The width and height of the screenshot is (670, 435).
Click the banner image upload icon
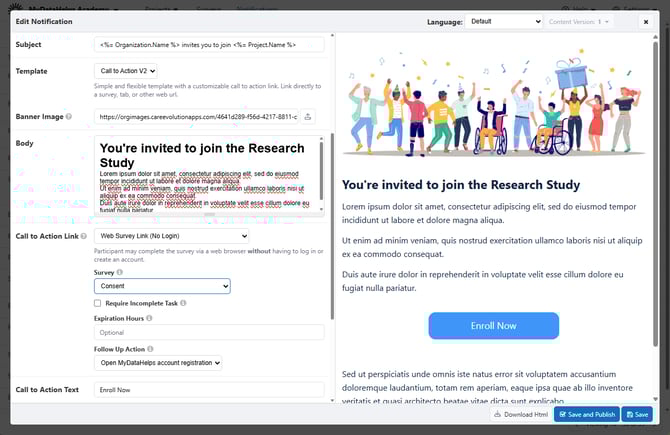click(x=308, y=117)
